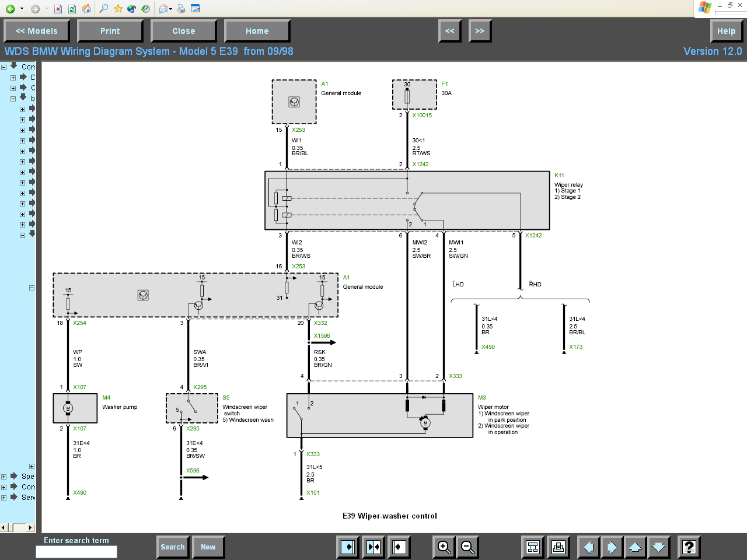Zoom out of the wiring diagram
Viewport: 747px width, 560px height.
click(467, 547)
